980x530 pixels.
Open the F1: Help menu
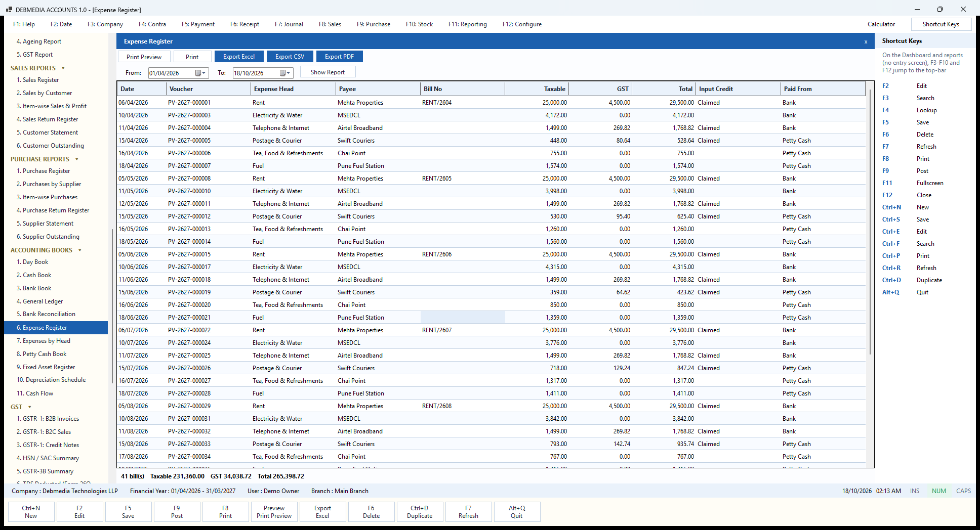pos(24,24)
